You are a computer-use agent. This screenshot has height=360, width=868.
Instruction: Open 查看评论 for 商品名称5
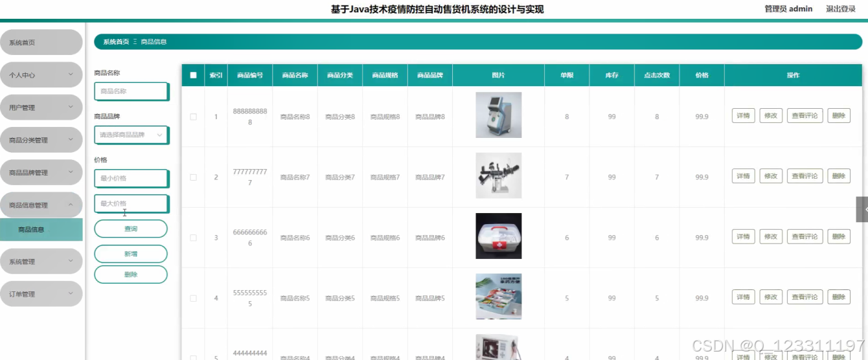(805, 297)
